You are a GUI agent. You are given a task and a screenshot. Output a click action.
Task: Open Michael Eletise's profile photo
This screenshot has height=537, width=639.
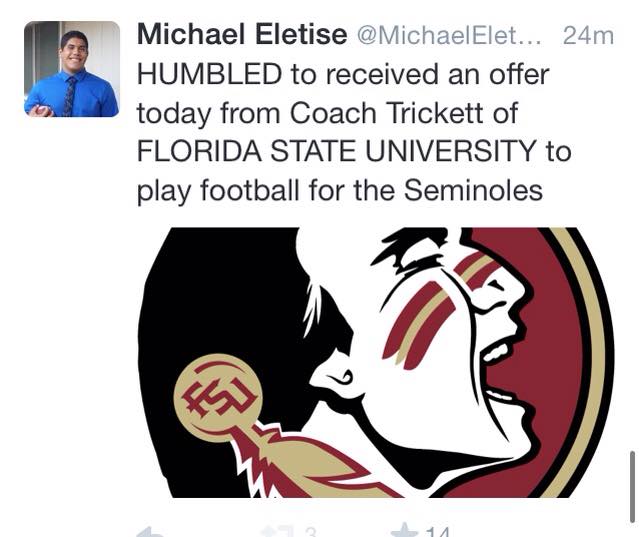[71, 69]
